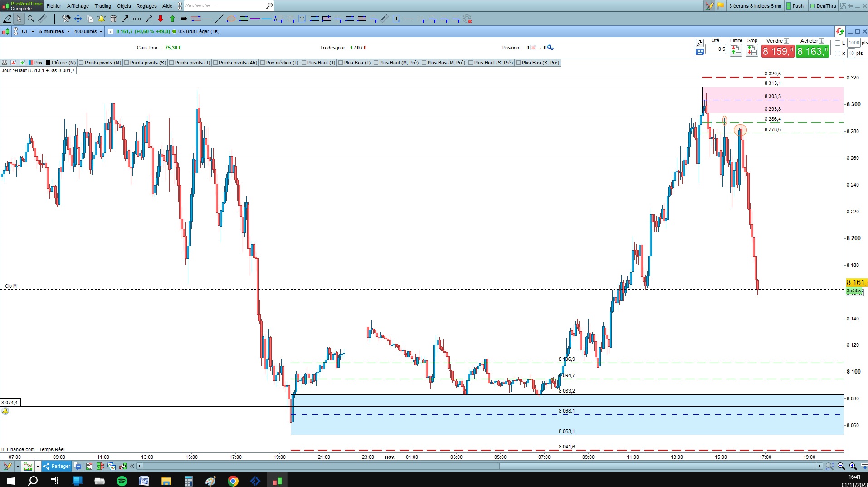
Task: Open the CL instrument dropdown
Action: (28, 31)
